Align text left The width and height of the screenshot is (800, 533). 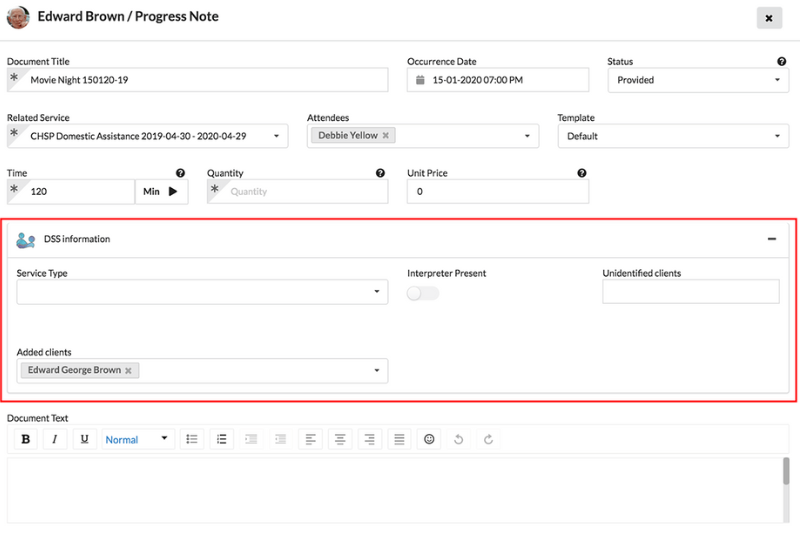click(310, 439)
